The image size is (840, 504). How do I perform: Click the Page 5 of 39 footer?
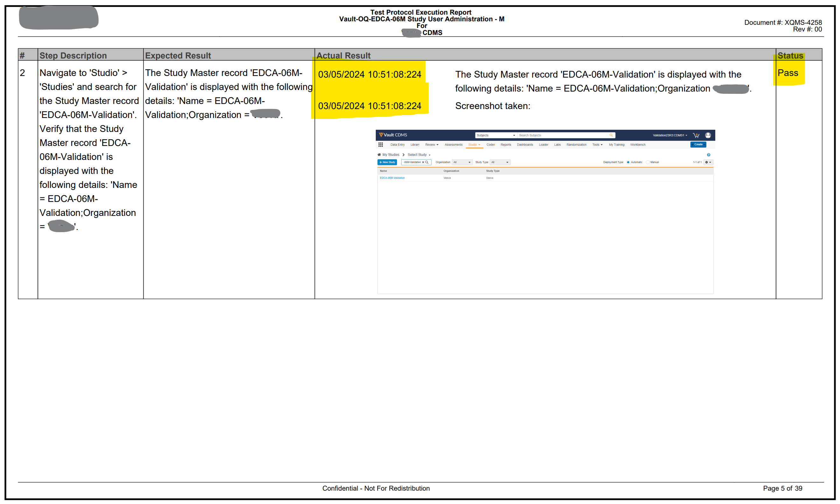point(783,488)
